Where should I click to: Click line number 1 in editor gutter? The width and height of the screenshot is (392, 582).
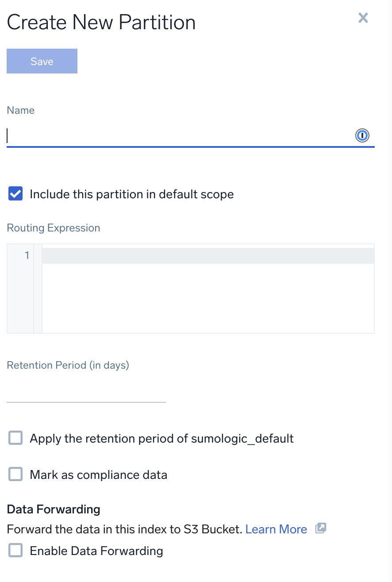point(27,255)
